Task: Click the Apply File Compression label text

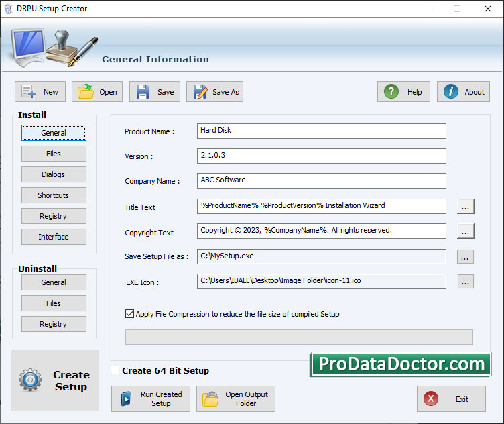Action: (x=237, y=314)
